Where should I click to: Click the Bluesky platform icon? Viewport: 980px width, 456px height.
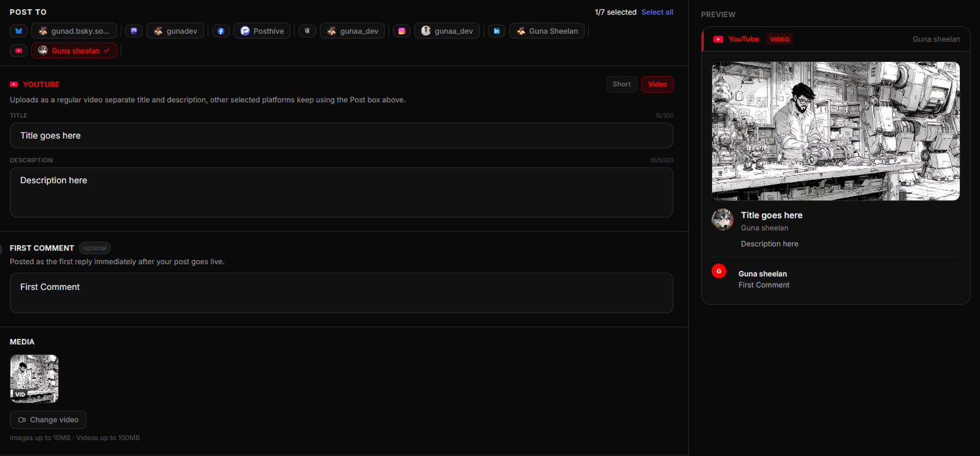[x=19, y=31]
